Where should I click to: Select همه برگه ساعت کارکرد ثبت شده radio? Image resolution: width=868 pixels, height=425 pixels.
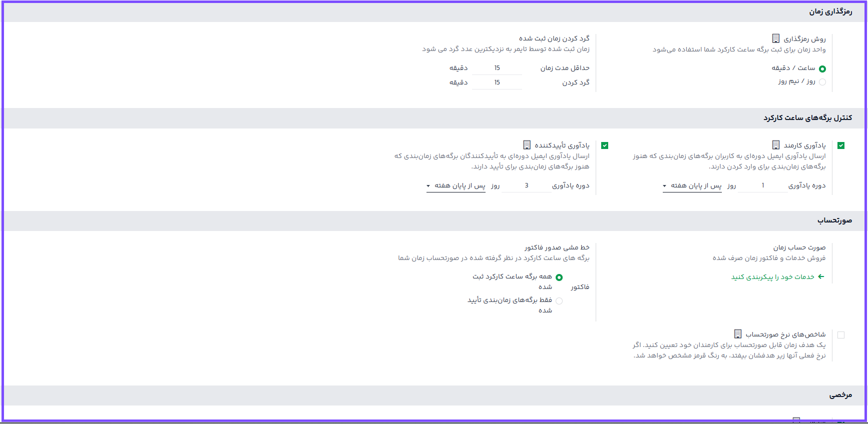click(x=559, y=277)
